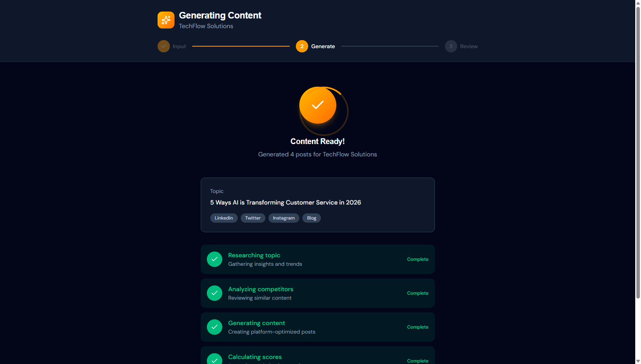Screen dimensions: 641x364
Task: Click the large orange Content Ready checkmark
Action: (317, 105)
